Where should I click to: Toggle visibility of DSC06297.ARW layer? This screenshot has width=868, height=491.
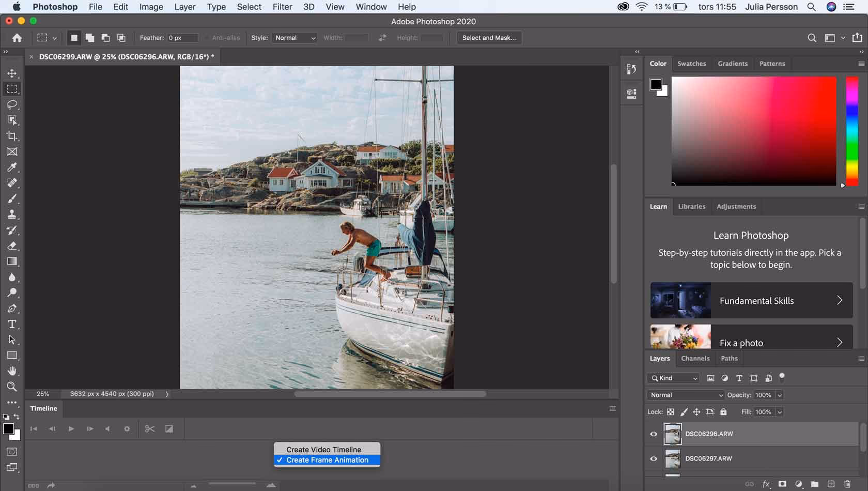[653, 458]
